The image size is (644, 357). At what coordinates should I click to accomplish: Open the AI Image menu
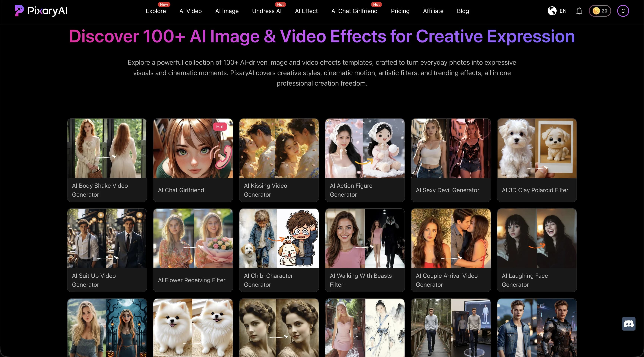pos(227,11)
